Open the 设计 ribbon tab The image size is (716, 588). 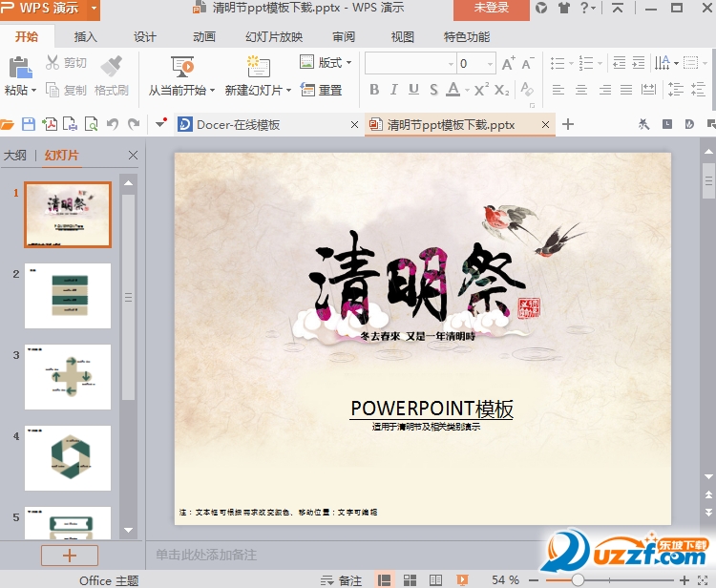tap(145, 36)
